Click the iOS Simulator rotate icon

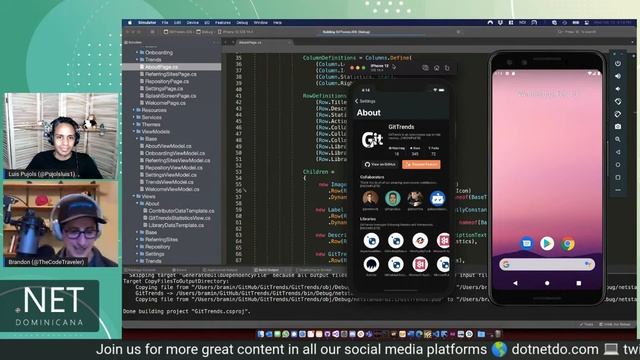click(447, 68)
